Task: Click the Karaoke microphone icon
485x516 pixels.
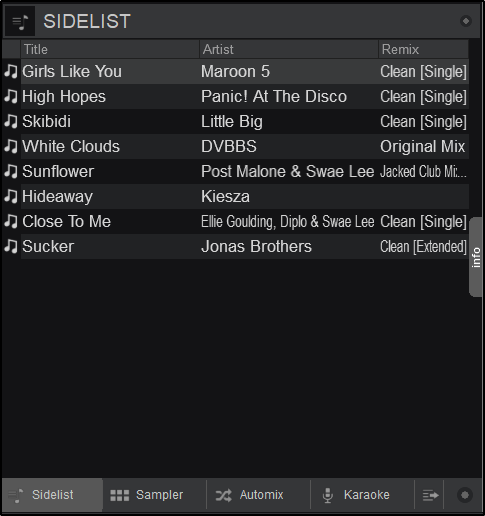Action: coord(328,495)
